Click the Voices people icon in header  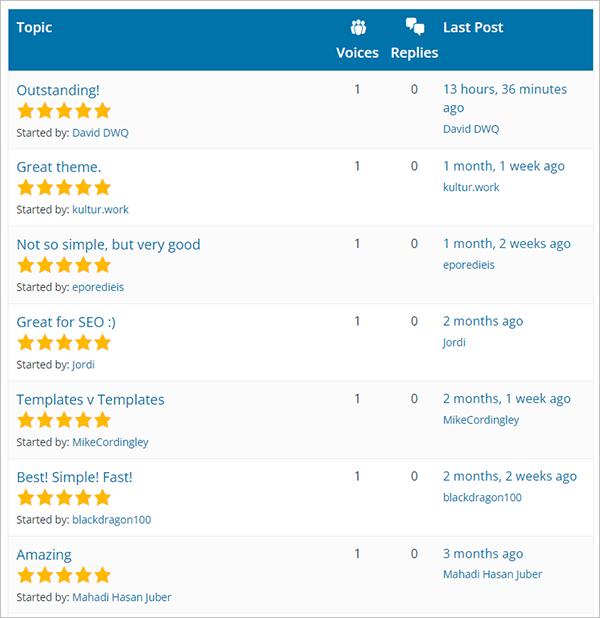(357, 27)
